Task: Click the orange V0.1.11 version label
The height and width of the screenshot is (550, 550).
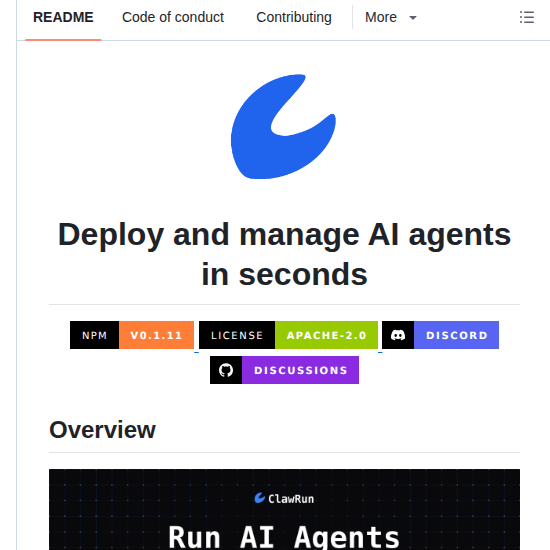Action: point(156,335)
